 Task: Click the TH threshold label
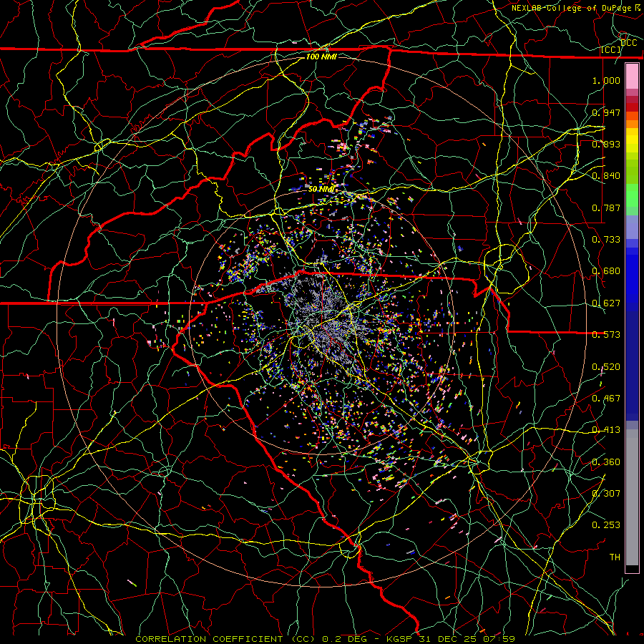pos(615,557)
